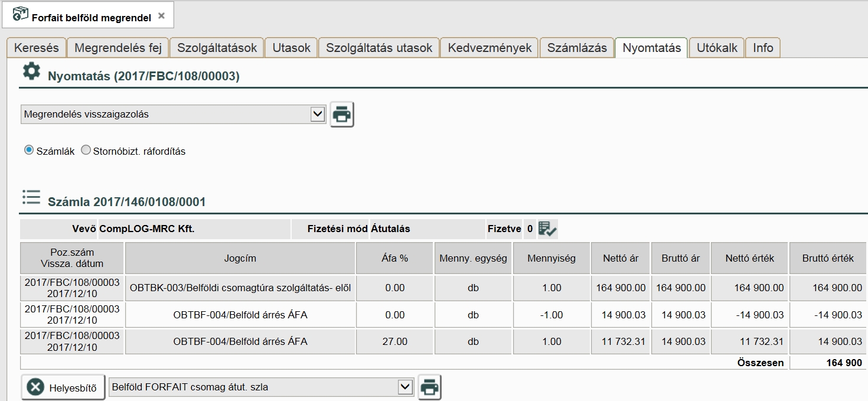Click the list icon beside Számla heading
This screenshot has height=401, width=868.
[x=31, y=198]
